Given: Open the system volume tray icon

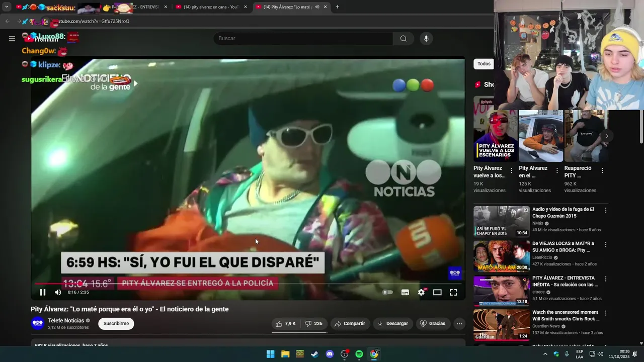Looking at the screenshot, I should pos(600,354).
